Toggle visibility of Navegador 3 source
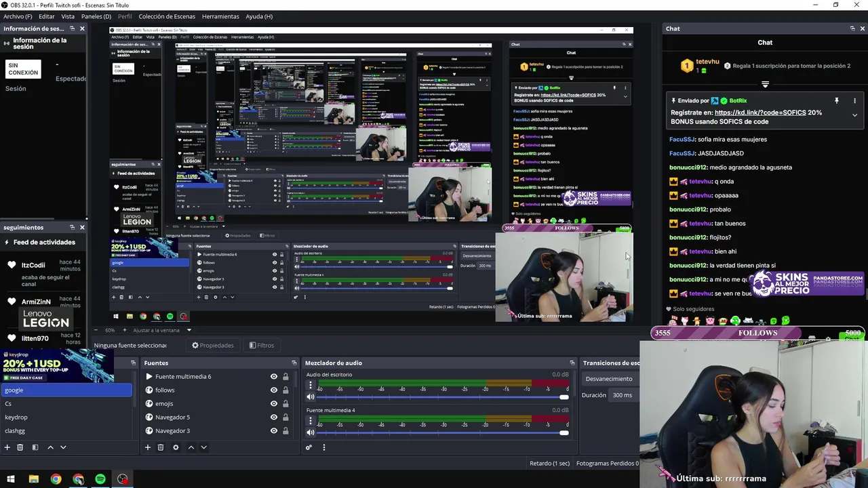The image size is (868, 488). coord(274,431)
